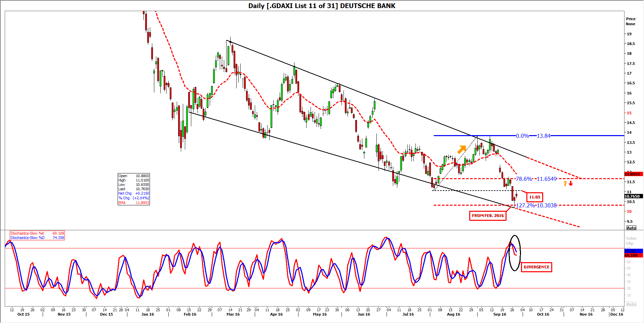Select the orange up-arrow annotation on chart
The height and width of the screenshot is (323, 644).
click(x=462, y=149)
